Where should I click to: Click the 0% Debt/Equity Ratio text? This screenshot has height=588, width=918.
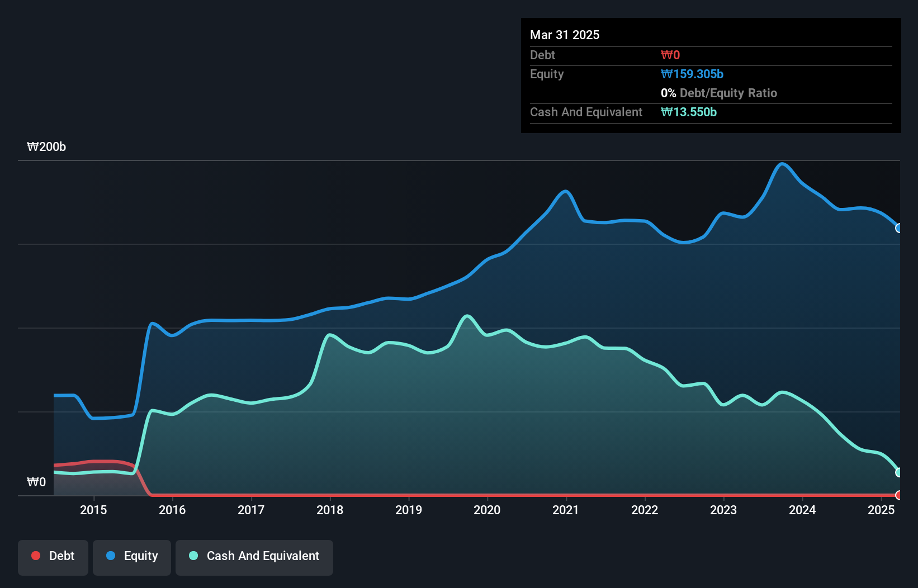coord(719,93)
